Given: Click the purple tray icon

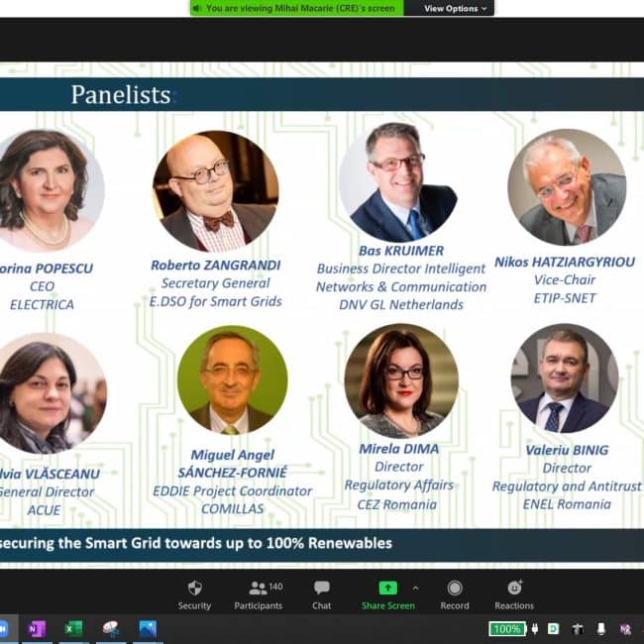Looking at the screenshot, I should pos(625,629).
